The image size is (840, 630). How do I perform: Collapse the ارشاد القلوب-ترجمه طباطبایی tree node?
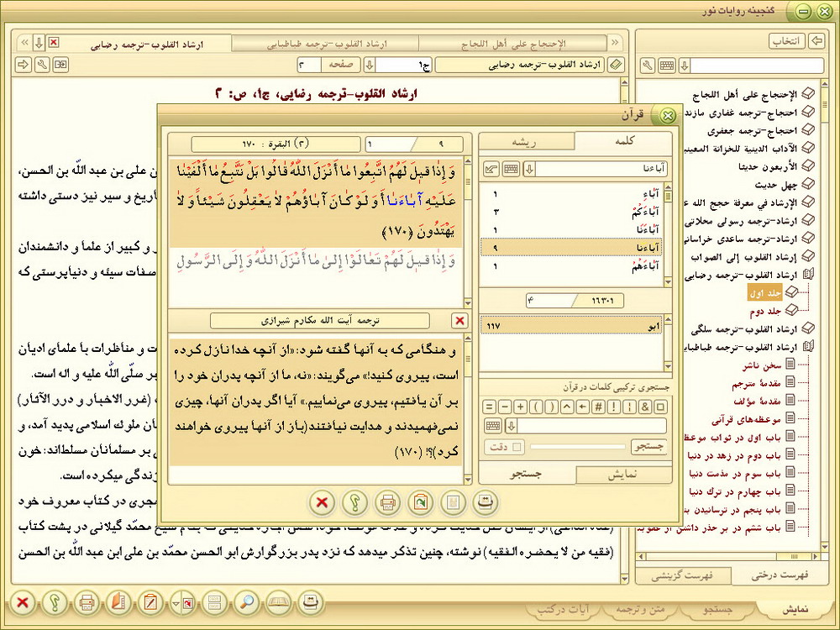click(x=808, y=347)
